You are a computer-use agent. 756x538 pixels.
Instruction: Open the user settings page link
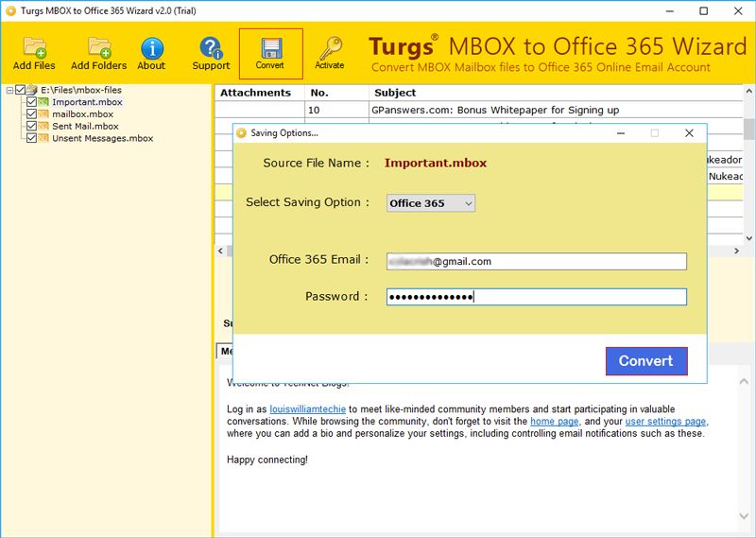click(665, 422)
